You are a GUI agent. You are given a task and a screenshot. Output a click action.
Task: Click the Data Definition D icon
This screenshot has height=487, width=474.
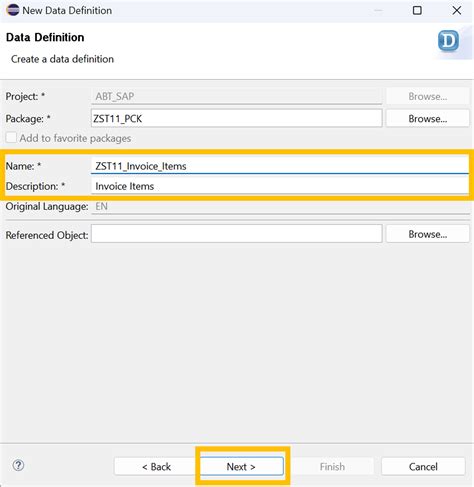point(449,41)
